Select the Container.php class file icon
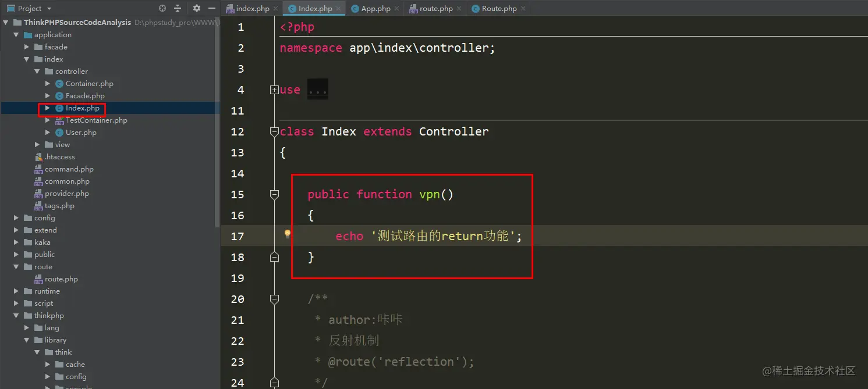Viewport: 868px width, 389px height. pos(59,84)
